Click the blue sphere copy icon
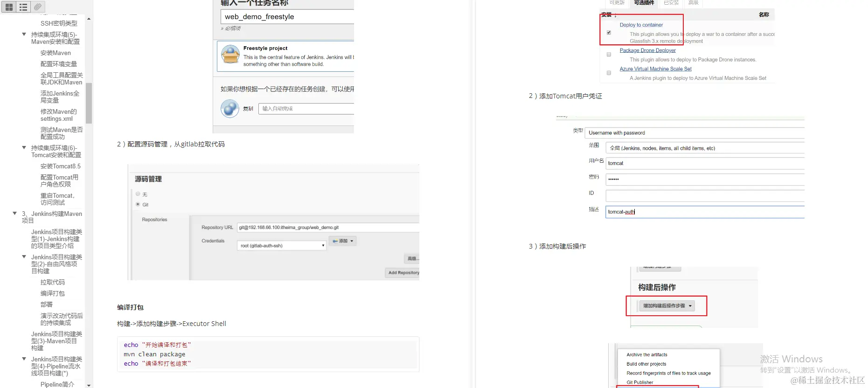The height and width of the screenshot is (388, 868). pyautogui.click(x=230, y=109)
